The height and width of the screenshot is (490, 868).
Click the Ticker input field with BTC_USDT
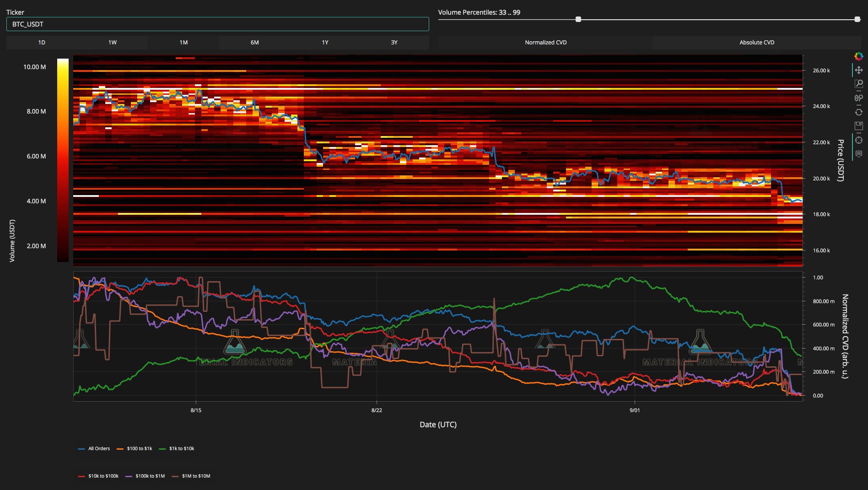[x=217, y=24]
